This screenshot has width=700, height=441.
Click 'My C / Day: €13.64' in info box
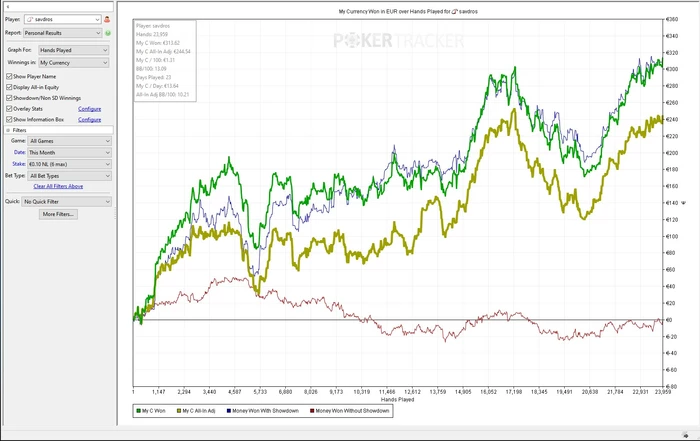pyautogui.click(x=158, y=86)
